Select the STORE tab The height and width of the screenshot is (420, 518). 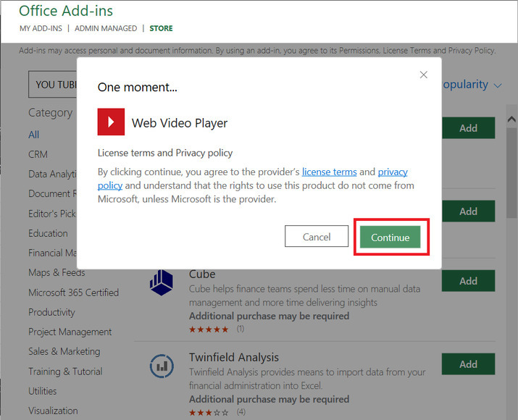[x=162, y=28]
